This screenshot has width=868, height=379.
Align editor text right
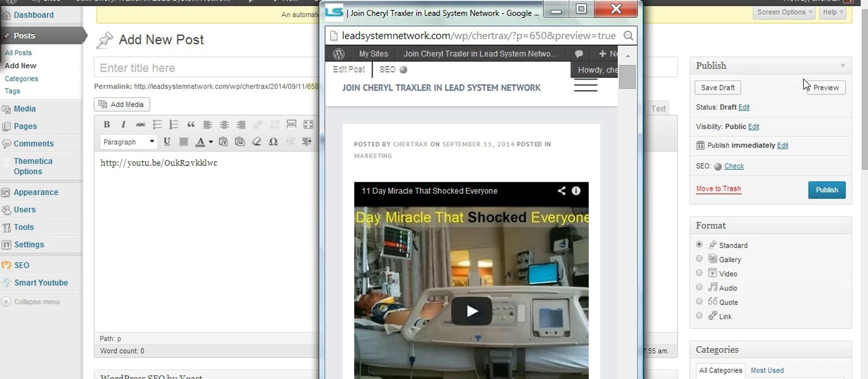point(241,125)
